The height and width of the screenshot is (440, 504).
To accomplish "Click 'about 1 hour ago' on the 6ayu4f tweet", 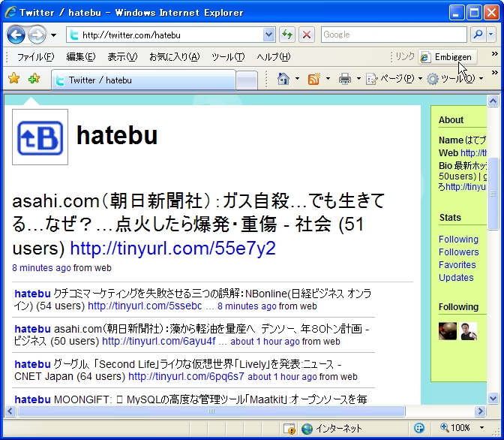I will tap(265, 341).
